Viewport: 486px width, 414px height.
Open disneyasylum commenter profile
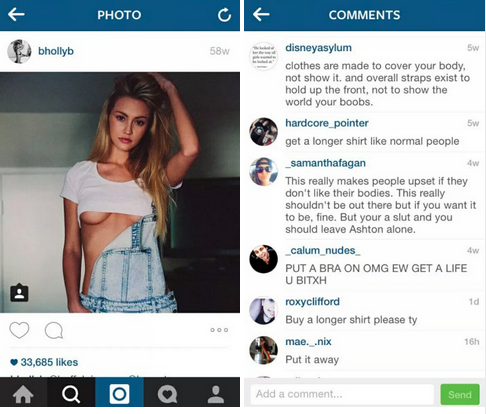point(318,48)
